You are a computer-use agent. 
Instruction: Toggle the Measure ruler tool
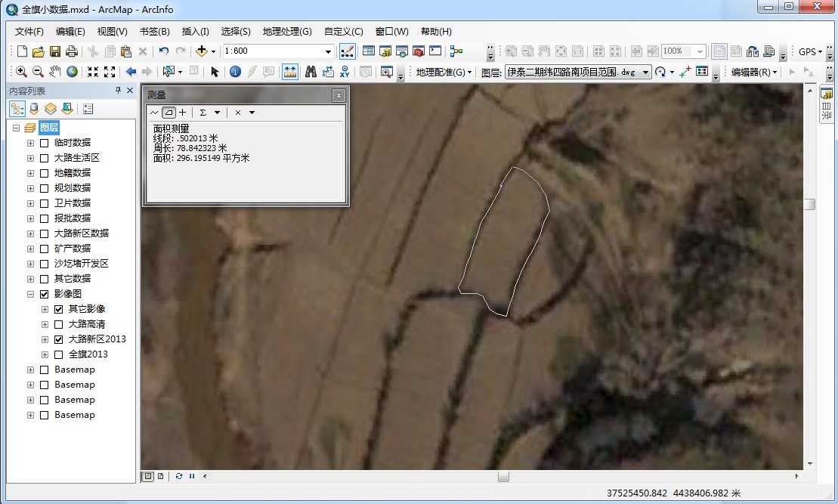click(x=290, y=72)
